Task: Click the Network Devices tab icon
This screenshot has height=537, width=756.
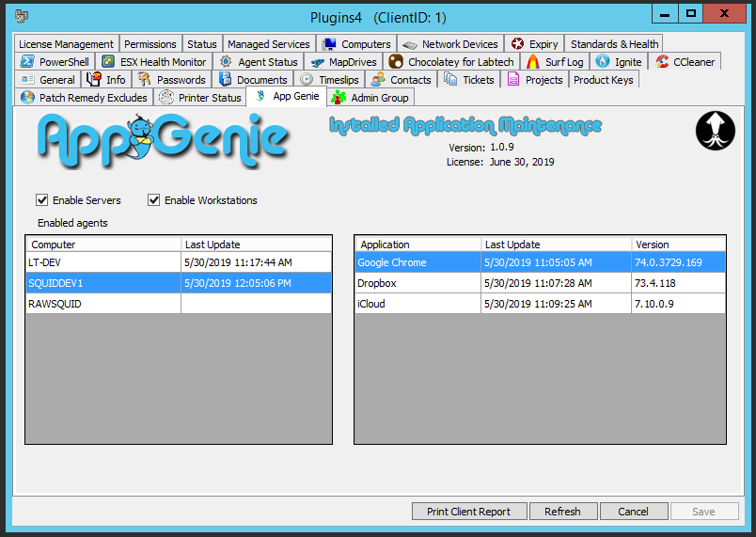Action: click(410, 45)
